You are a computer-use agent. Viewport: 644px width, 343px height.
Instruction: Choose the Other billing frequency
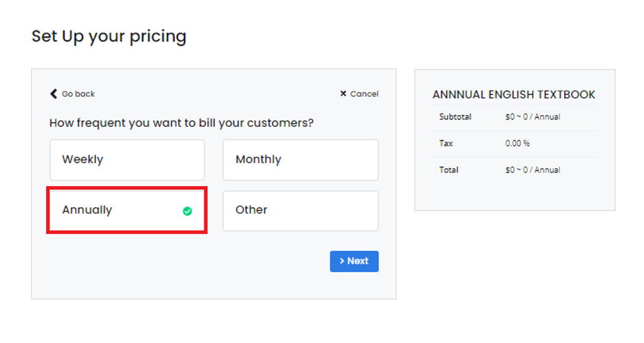click(x=301, y=211)
